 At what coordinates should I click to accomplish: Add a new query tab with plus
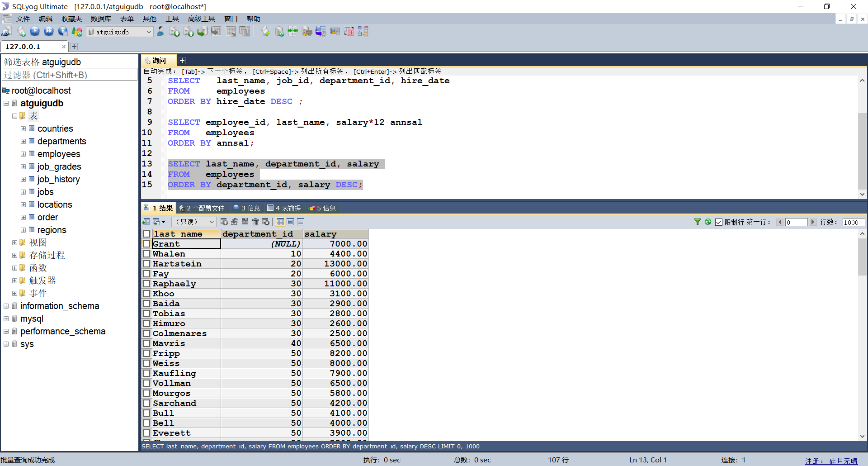point(182,61)
